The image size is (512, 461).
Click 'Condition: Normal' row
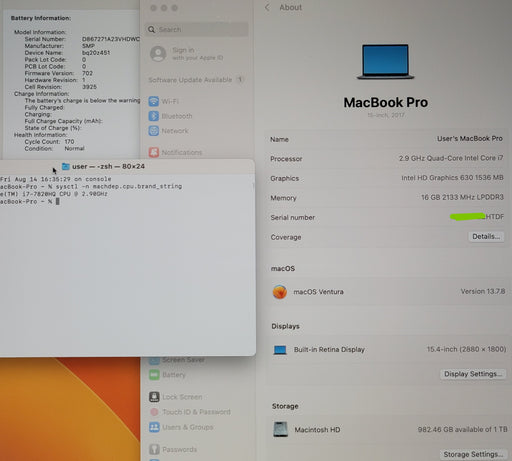[x=54, y=148]
